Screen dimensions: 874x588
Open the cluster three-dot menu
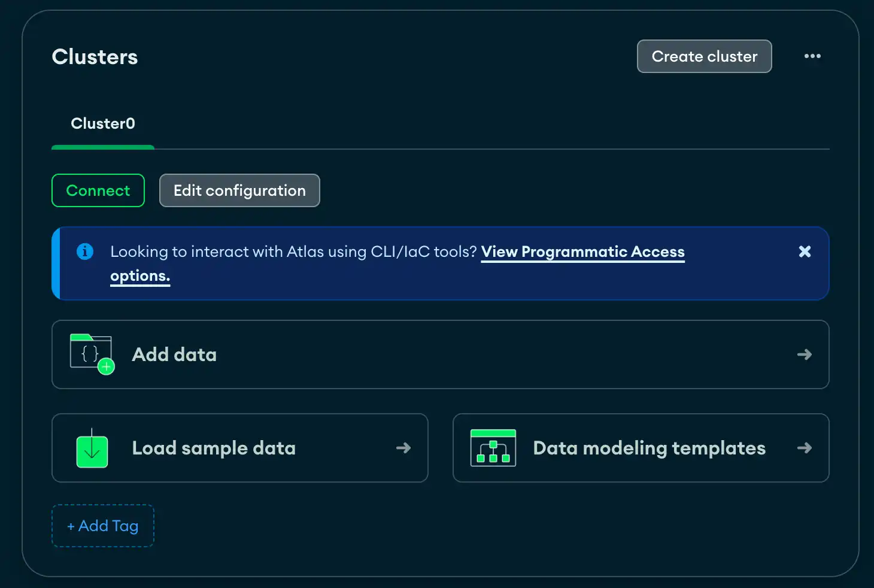pos(812,56)
